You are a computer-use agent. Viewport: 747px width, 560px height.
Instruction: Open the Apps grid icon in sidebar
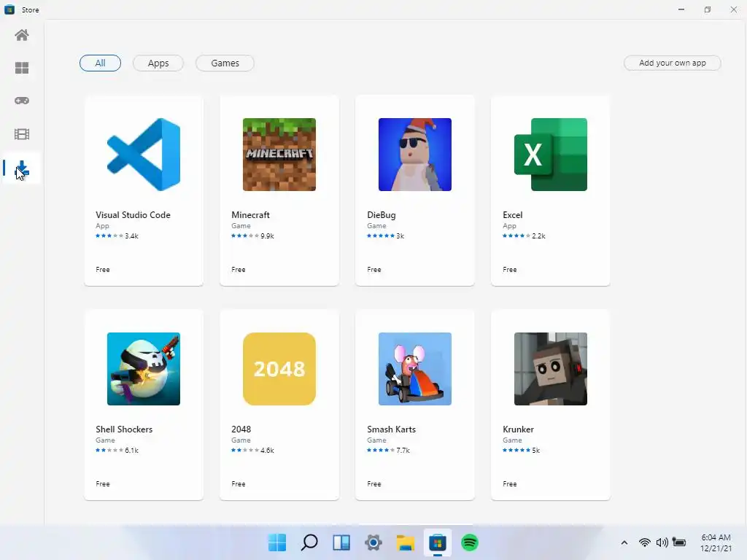click(x=22, y=68)
